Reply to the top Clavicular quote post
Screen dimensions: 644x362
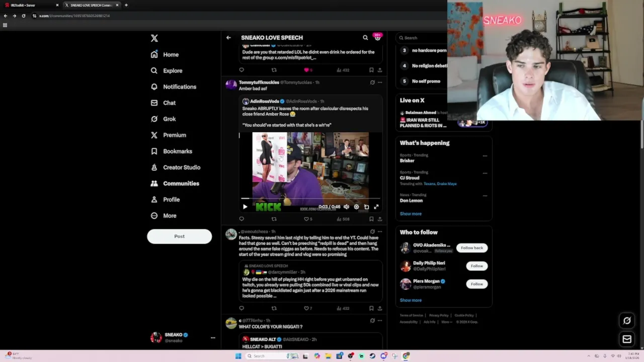point(242,70)
